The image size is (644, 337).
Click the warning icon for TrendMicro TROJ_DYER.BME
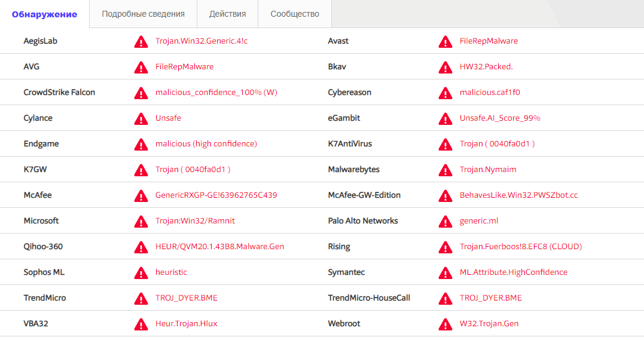(141, 298)
